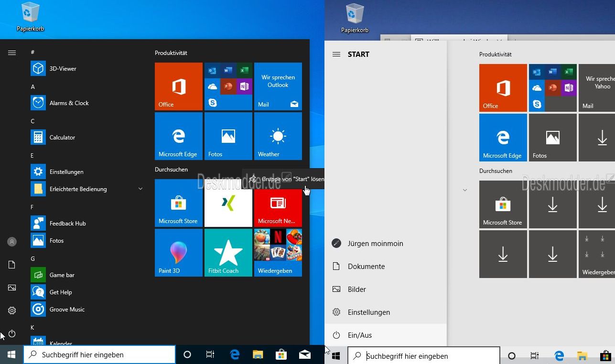The image size is (615, 364).
Task: Open Einstellungen in the light Start menu
Action: [386, 312]
